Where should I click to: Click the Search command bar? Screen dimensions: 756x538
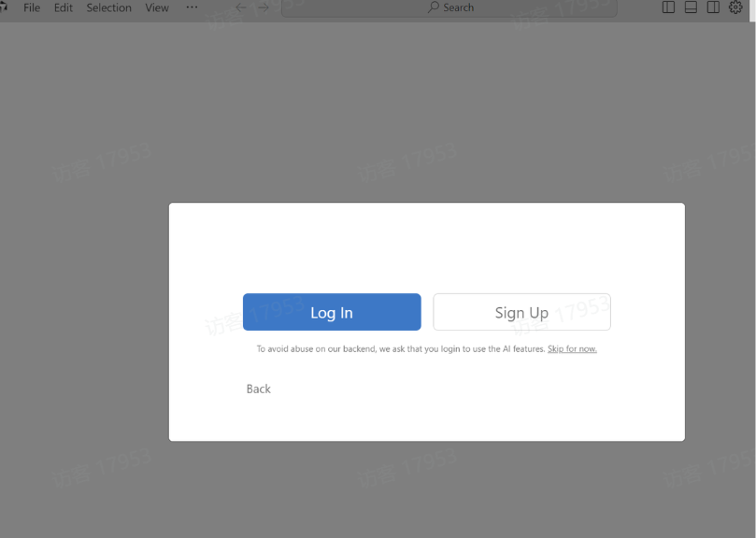tap(449, 7)
